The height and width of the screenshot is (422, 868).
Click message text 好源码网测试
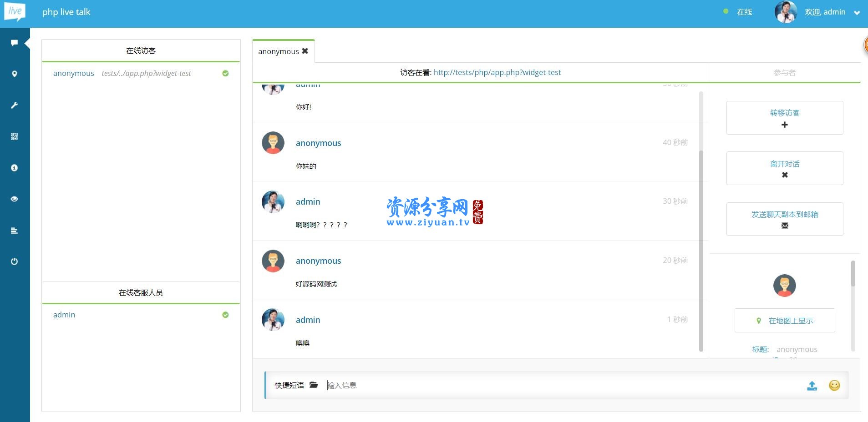coord(316,284)
